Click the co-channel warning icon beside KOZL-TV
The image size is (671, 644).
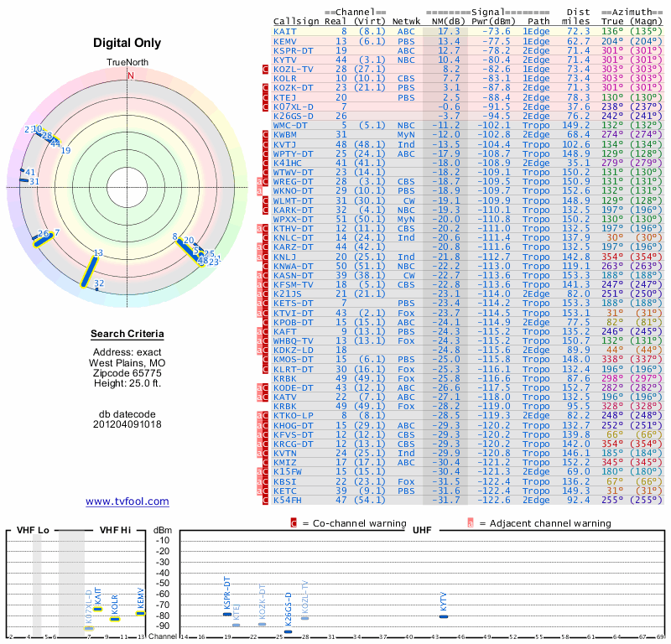point(266,70)
